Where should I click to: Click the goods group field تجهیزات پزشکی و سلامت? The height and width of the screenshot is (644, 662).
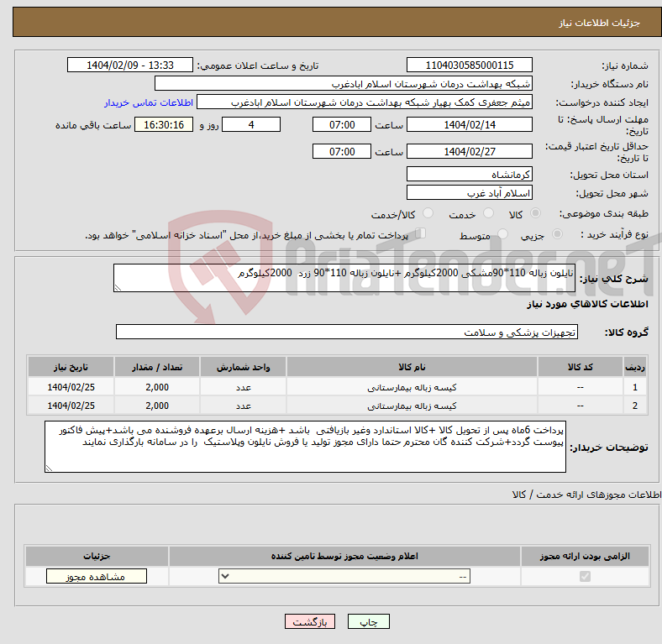pos(347,332)
